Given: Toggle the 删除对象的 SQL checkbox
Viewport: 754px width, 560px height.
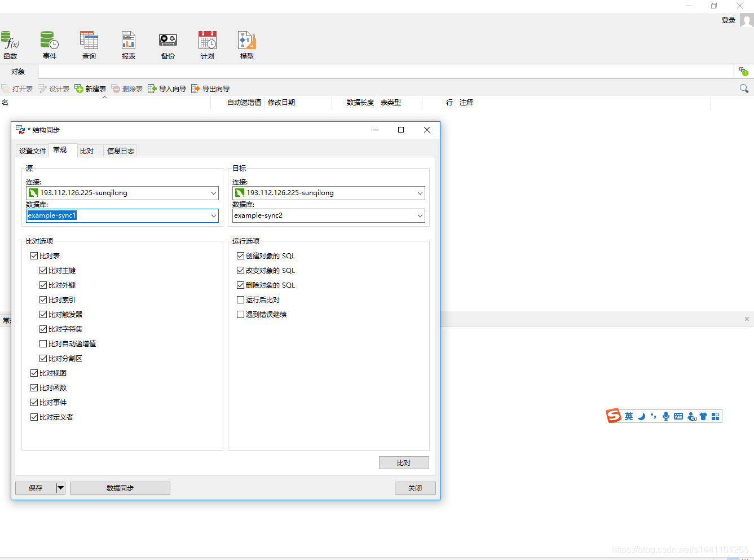Looking at the screenshot, I should (x=240, y=285).
